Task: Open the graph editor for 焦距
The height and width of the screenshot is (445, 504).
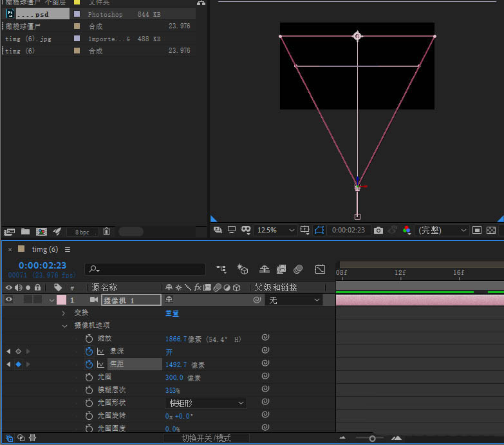Action: 100,365
